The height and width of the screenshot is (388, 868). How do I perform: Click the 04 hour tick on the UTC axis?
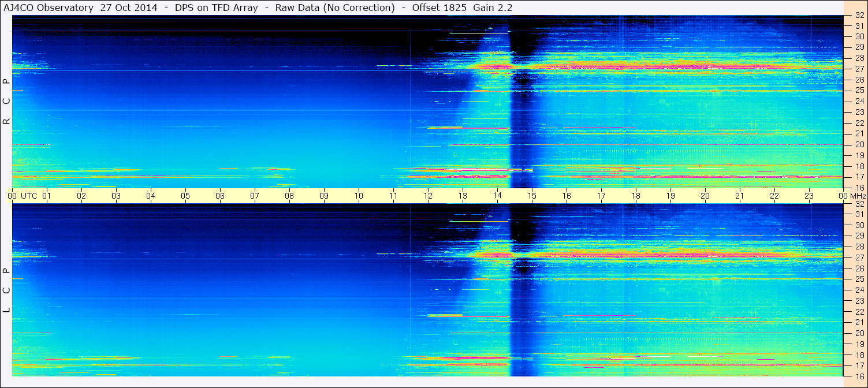tap(151, 196)
